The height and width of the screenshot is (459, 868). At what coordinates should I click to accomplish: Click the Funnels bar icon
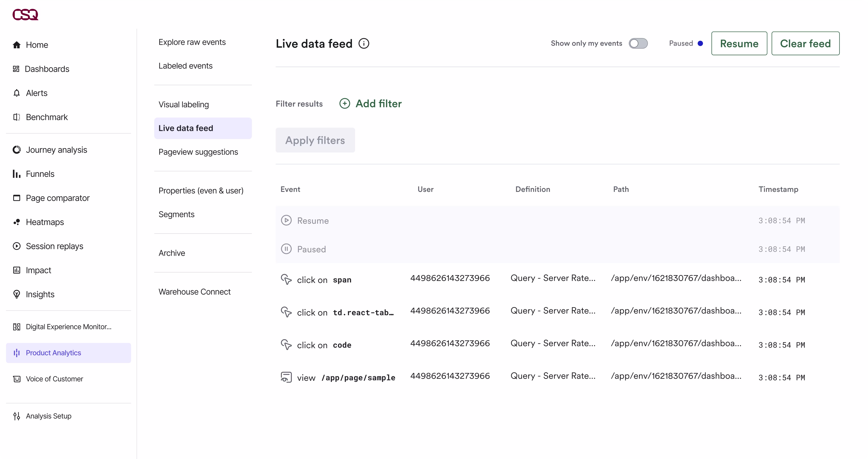[17, 174]
